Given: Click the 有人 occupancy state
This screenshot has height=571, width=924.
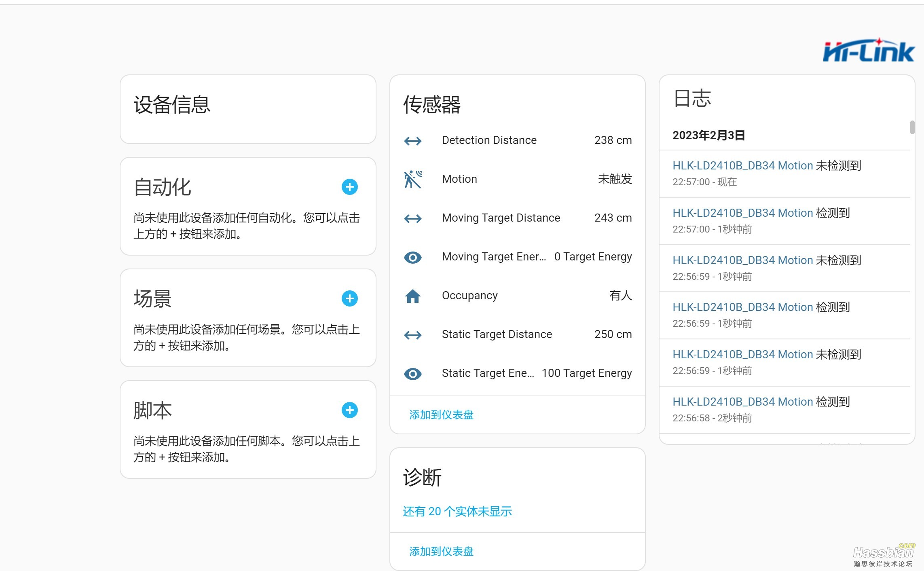Looking at the screenshot, I should [x=620, y=296].
